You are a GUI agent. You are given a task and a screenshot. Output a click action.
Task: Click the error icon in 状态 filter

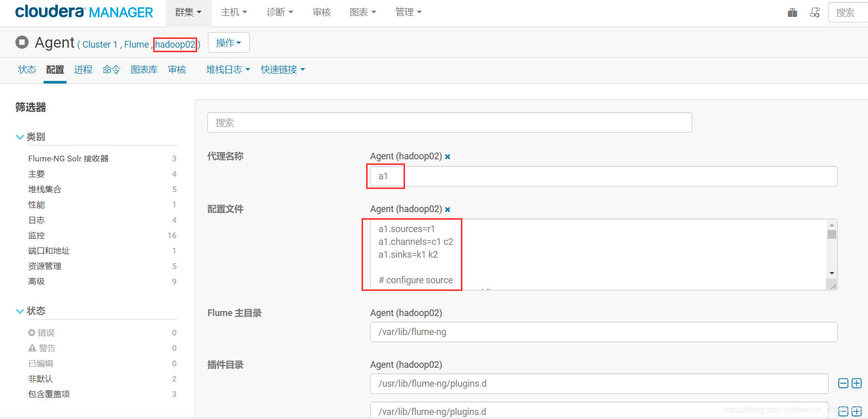coord(32,333)
